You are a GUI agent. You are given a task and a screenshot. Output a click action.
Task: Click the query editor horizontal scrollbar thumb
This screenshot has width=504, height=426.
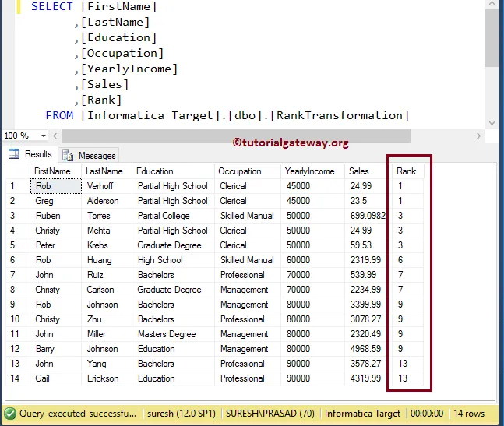tap(236, 136)
